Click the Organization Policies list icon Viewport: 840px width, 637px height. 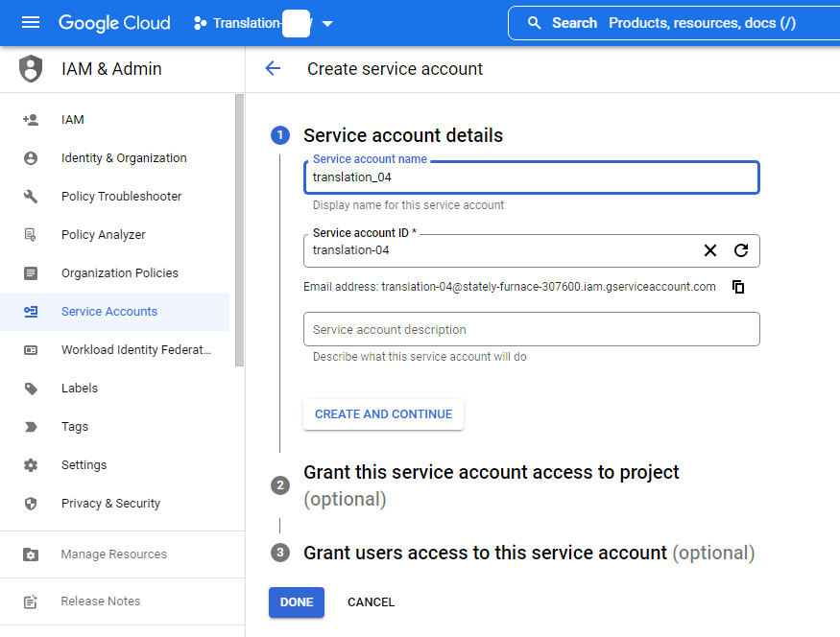point(31,273)
